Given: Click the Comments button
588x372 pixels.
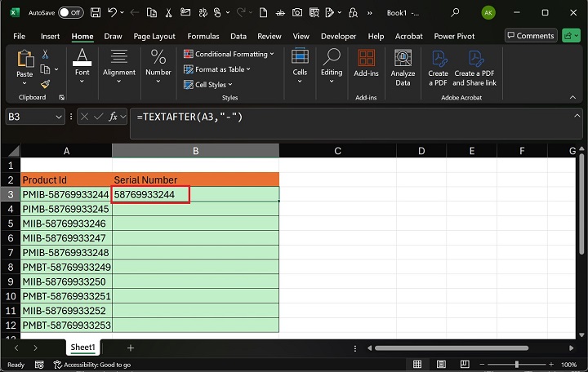Looking at the screenshot, I should point(531,36).
